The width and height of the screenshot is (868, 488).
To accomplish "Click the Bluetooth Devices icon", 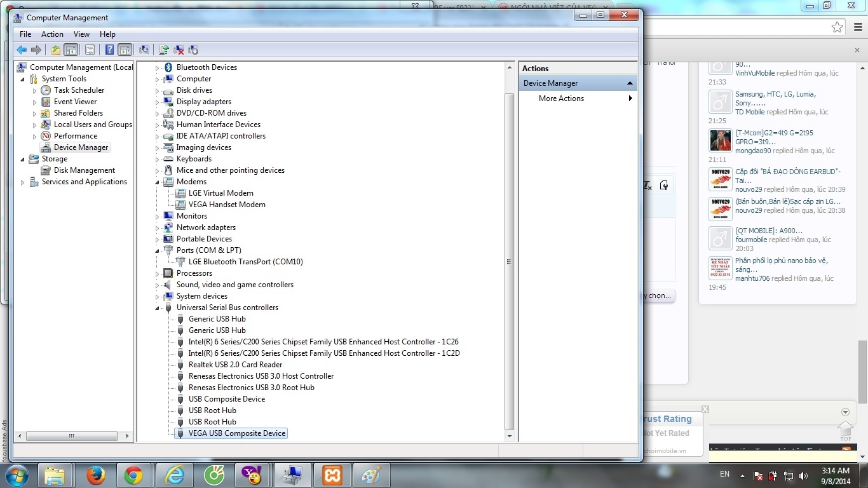I will [x=168, y=67].
